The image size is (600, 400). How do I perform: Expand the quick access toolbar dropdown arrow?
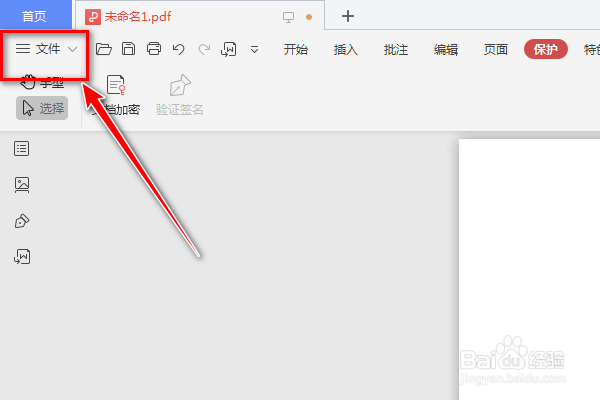tap(254, 49)
